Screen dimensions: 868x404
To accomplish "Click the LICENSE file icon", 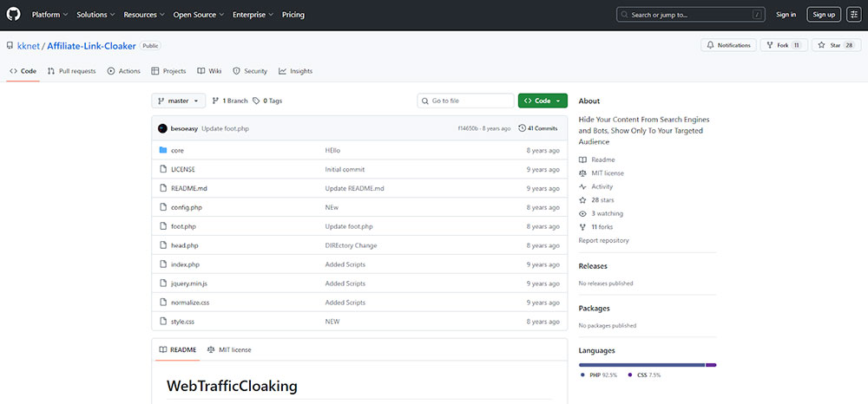I will [x=163, y=169].
